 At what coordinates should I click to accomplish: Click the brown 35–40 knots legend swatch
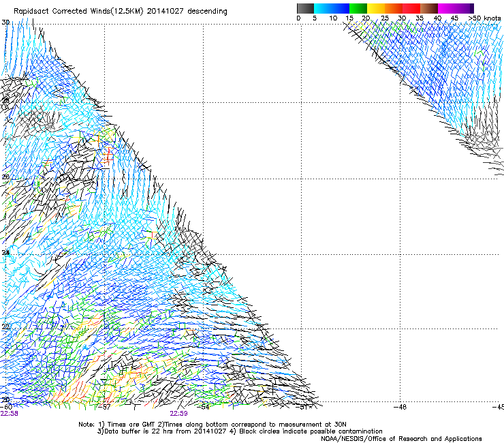click(429, 8)
